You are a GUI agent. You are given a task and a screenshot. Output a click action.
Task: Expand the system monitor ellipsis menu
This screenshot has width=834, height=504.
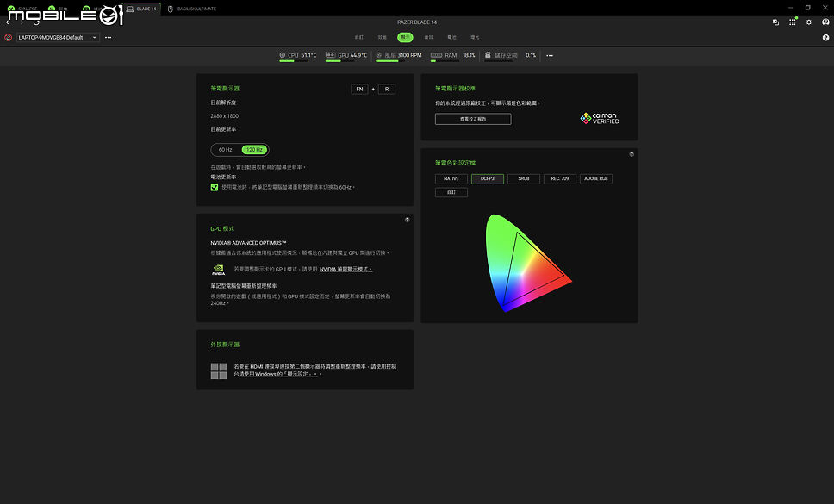point(550,55)
